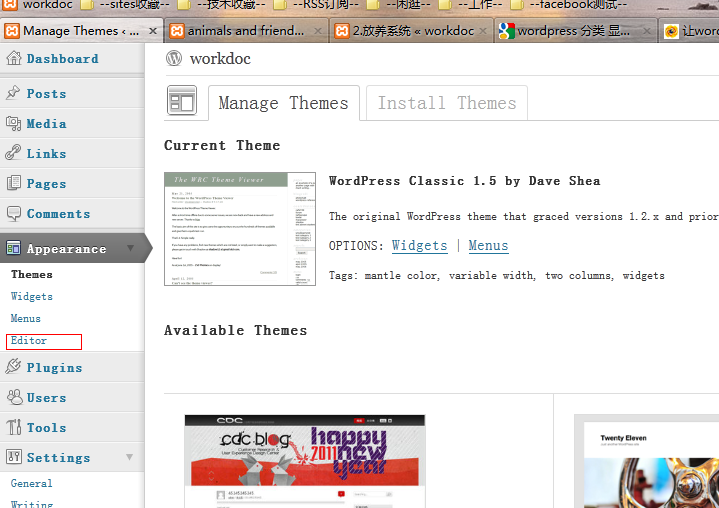Image resolution: width=719 pixels, height=508 pixels.
Task: Click the Posts pushpin icon
Action: click(13, 93)
